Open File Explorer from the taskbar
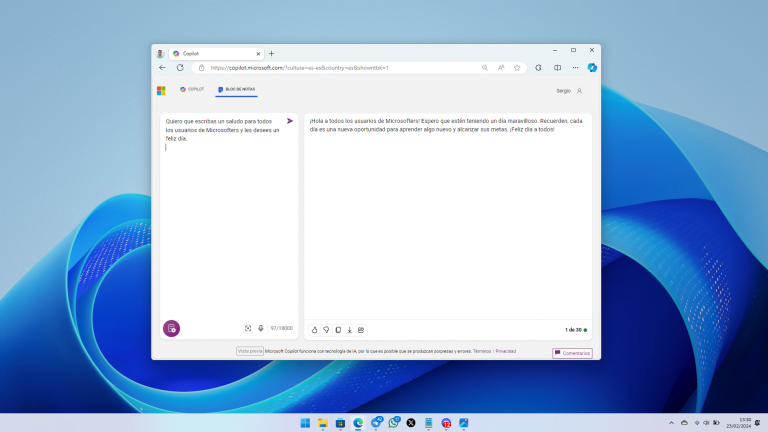 (323, 423)
